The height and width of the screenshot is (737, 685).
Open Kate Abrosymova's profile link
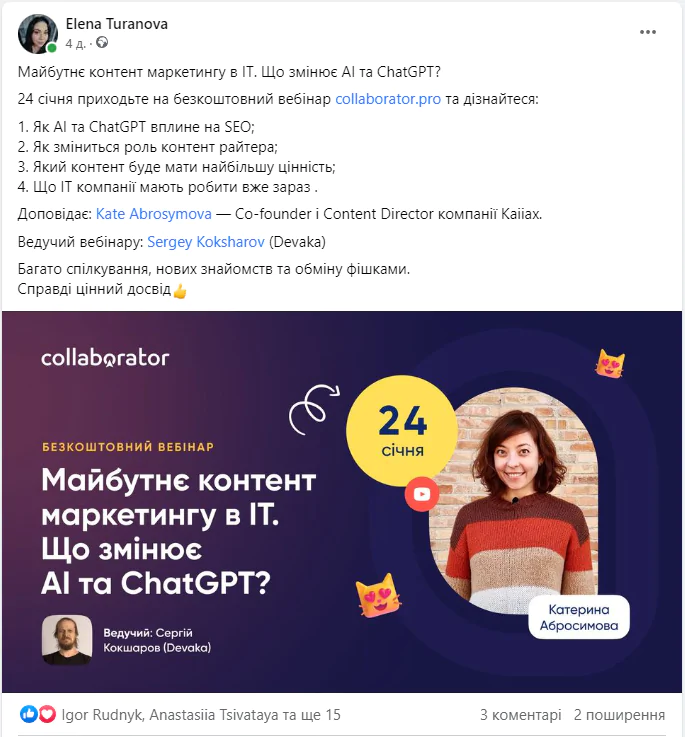tap(154, 214)
